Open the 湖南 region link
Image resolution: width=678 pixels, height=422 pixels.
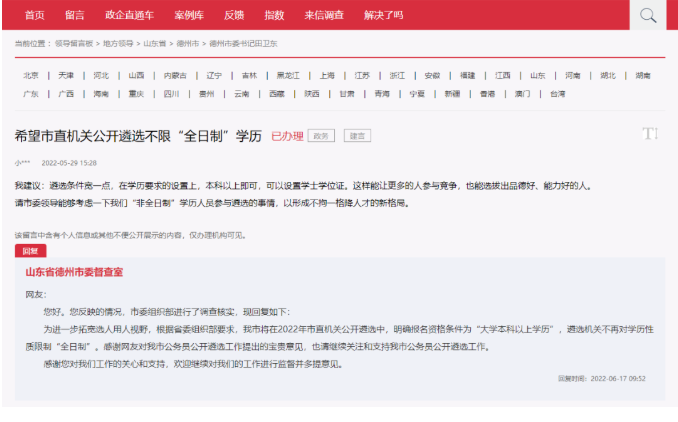pos(643,76)
